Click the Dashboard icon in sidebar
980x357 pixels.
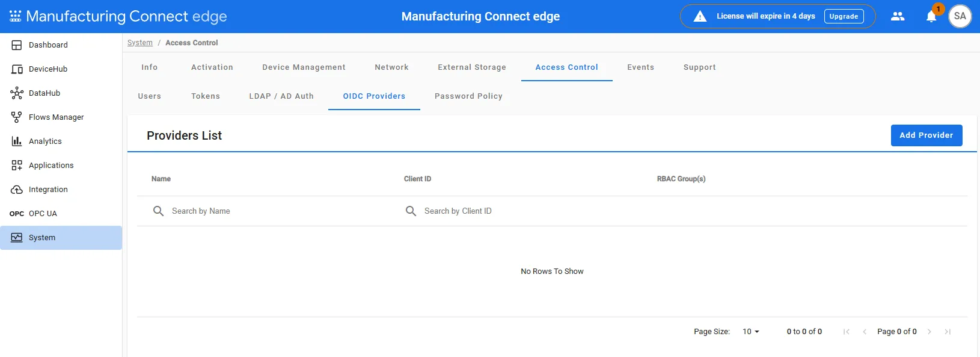pyautogui.click(x=17, y=45)
